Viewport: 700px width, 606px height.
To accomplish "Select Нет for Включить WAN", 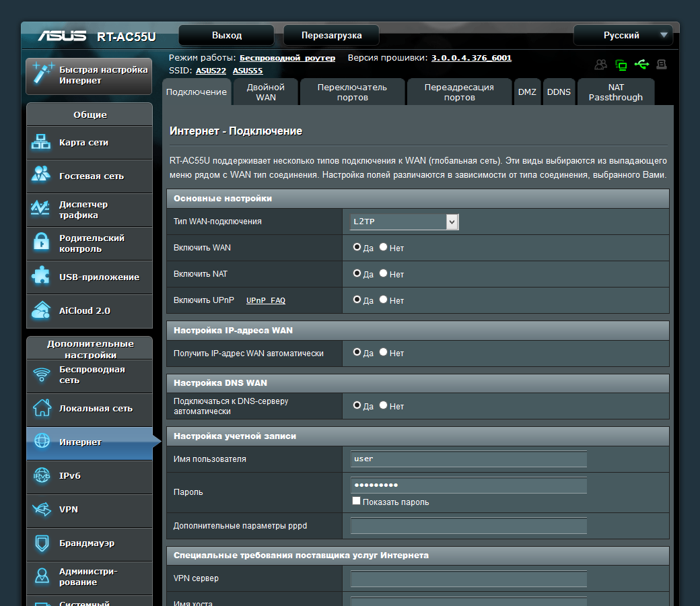I will tap(384, 247).
